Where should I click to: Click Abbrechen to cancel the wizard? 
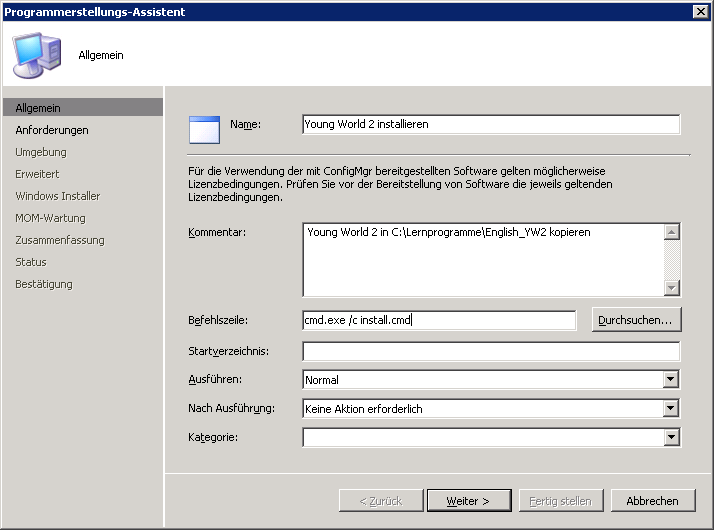pyautogui.click(x=652, y=501)
